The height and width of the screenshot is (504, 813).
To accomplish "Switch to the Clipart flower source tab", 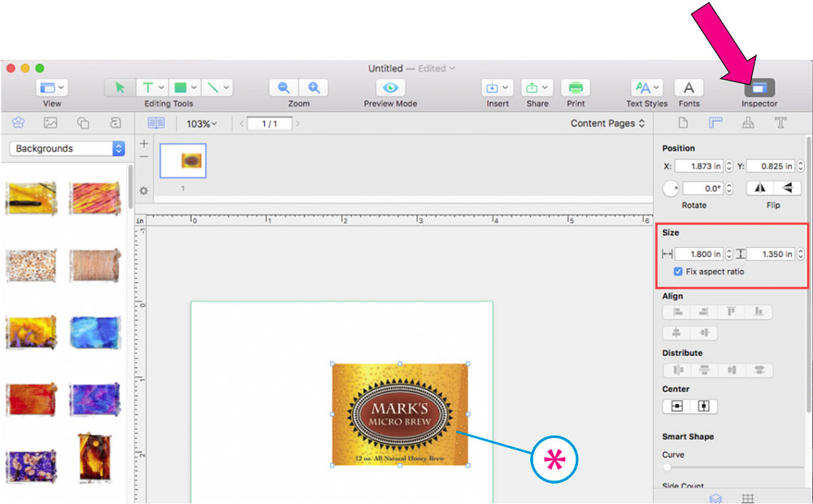I will [18, 123].
